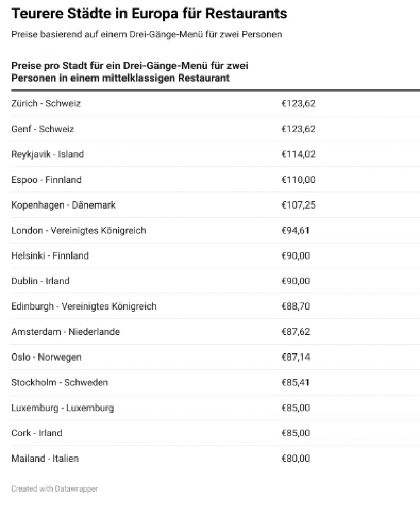Click the 'Stockholm - Schweden' entry
This screenshot has height=515, width=420.
click(60, 382)
